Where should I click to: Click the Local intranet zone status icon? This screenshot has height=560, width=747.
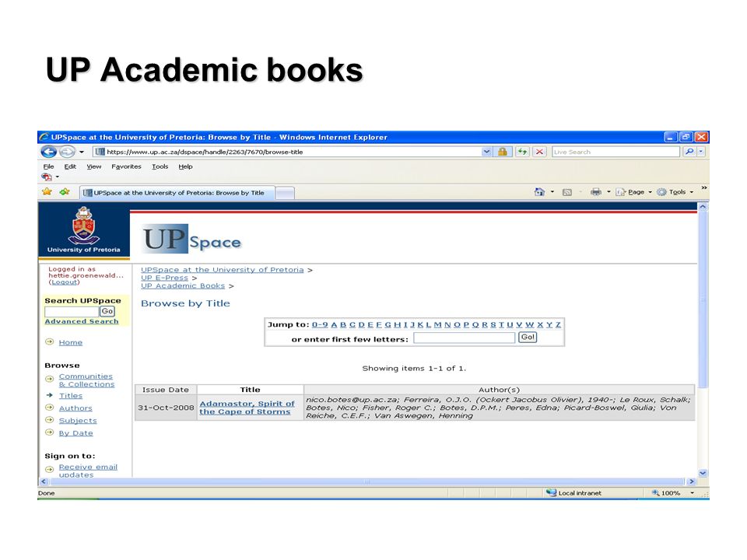pyautogui.click(x=551, y=492)
